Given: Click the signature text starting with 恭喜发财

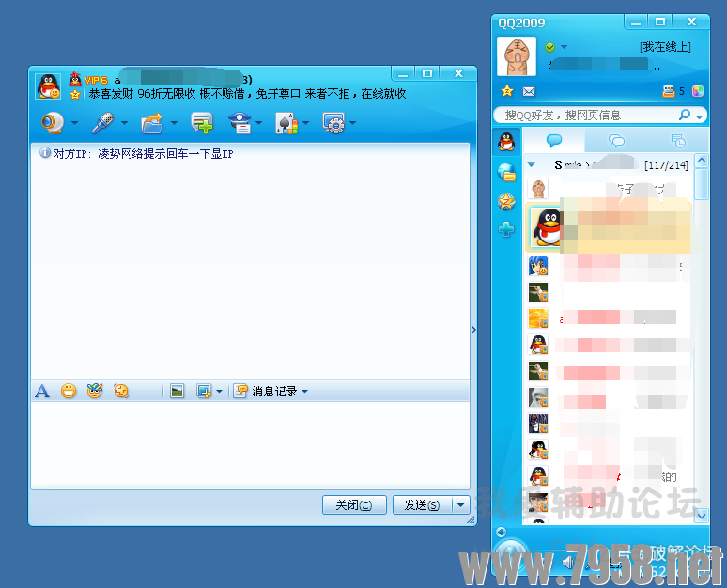Looking at the screenshot, I should coord(247,94).
